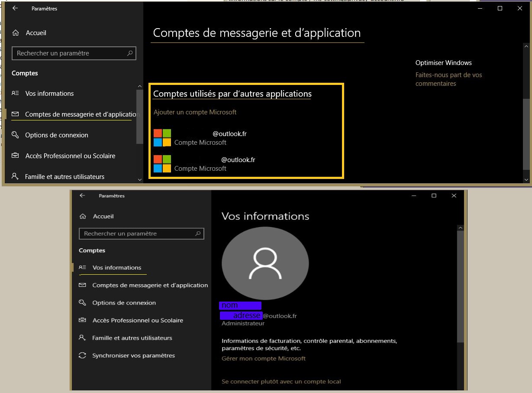
Task: Click the scrollbar up arrow in the lower window
Action: click(460, 228)
